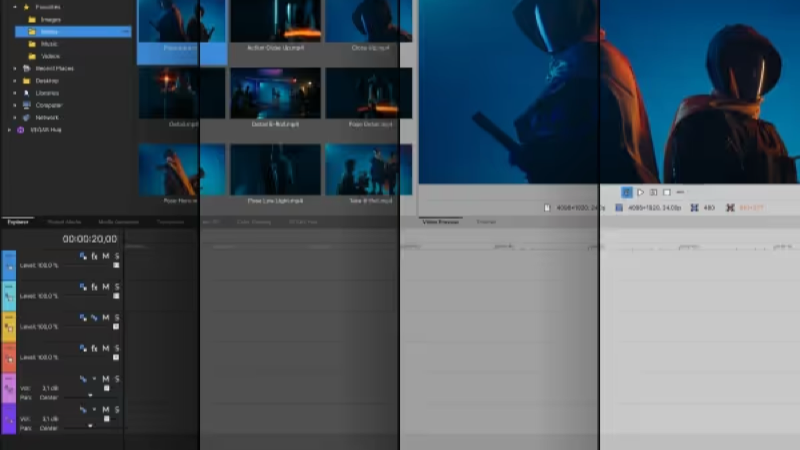Switch to the Trimmer tab

(x=486, y=222)
